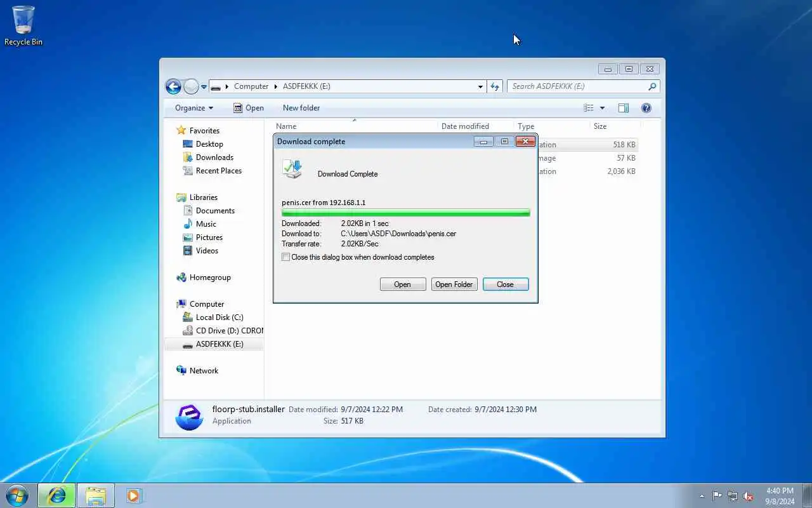The image size is (812, 508).
Task: Launch Windows Media Player from the taskbar
Action: pyautogui.click(x=133, y=495)
